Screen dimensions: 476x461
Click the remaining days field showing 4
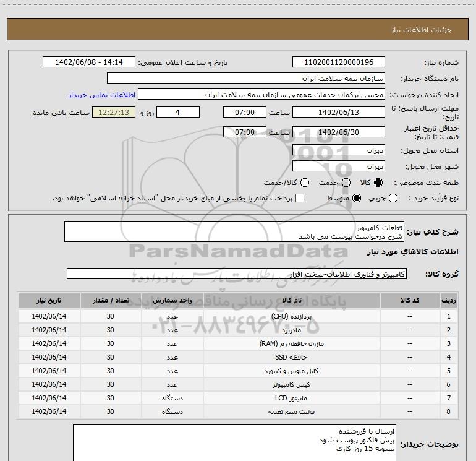tap(177, 112)
